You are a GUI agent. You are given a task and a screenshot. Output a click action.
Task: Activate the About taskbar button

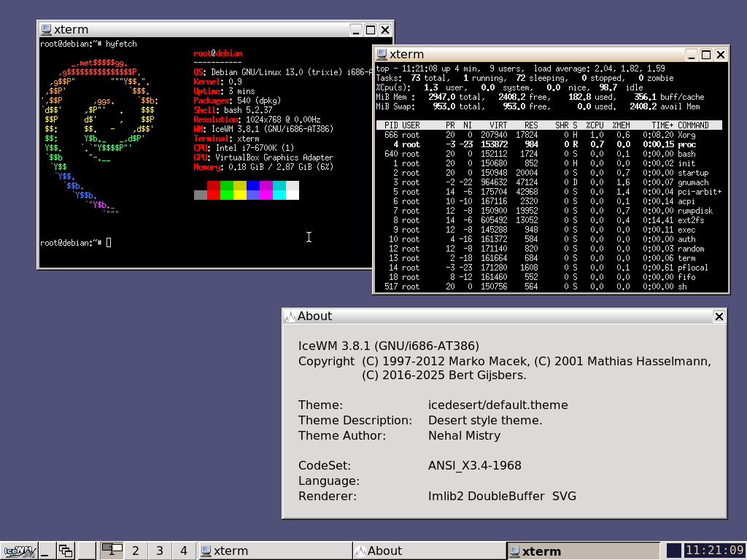429,551
